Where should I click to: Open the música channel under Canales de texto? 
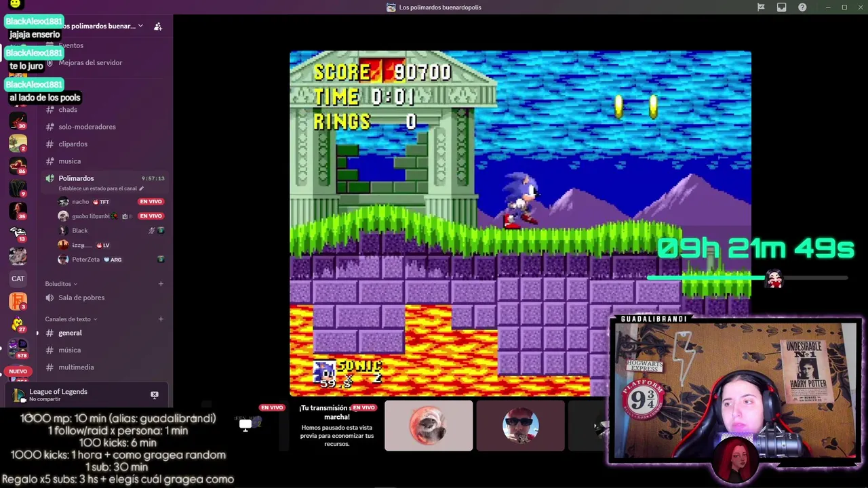(69, 350)
